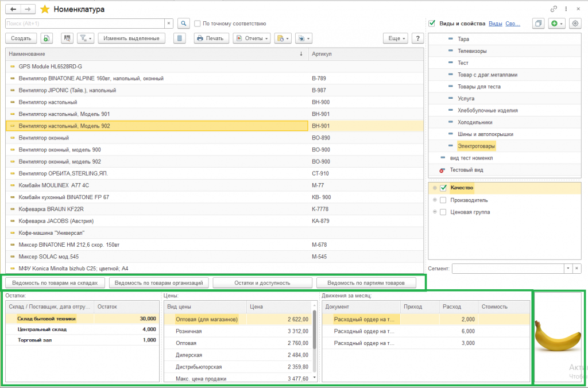Click the barcode search toolbar icon
Viewport: 588px width, 388px height.
click(67, 38)
